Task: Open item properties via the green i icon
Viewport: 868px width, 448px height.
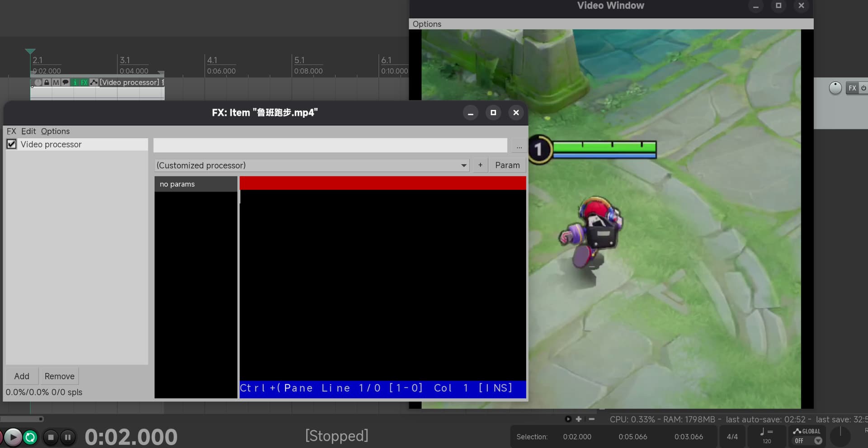Action: pyautogui.click(x=75, y=82)
